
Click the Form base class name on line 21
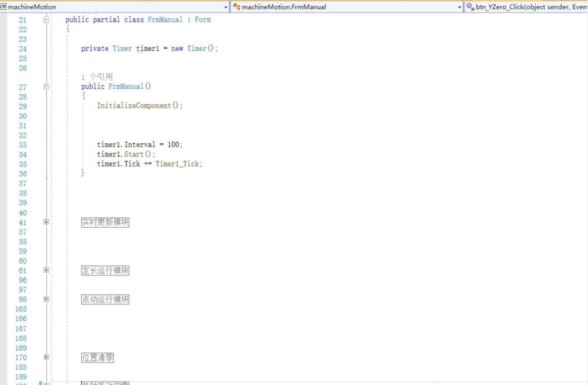pos(203,20)
